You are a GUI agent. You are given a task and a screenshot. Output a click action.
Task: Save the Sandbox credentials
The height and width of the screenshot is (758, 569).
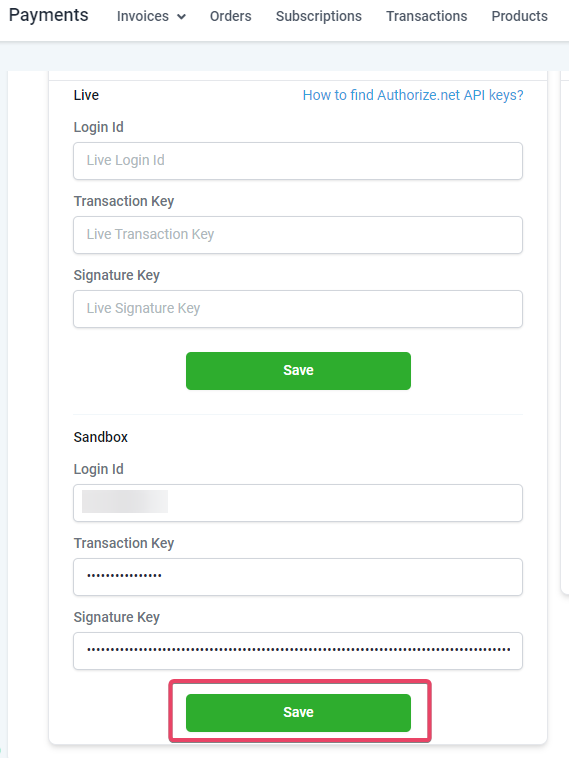(298, 713)
